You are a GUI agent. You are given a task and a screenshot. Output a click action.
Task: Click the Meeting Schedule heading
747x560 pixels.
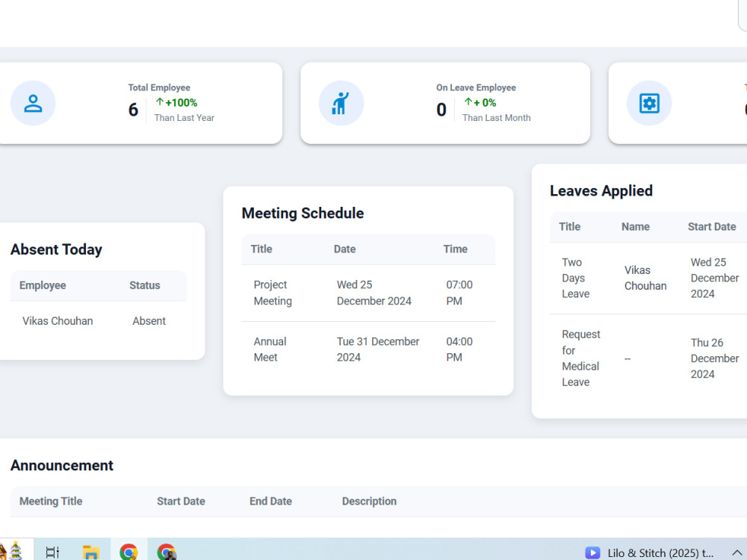[303, 214]
